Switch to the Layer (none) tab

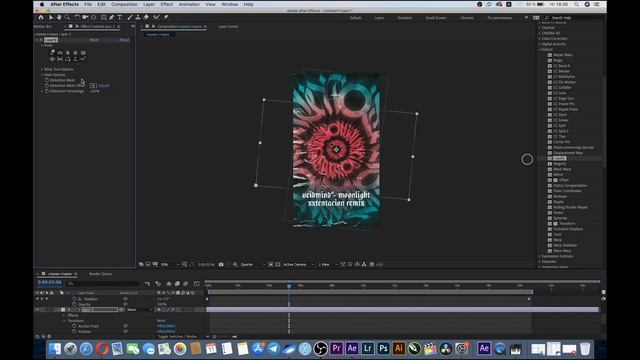[x=228, y=27]
